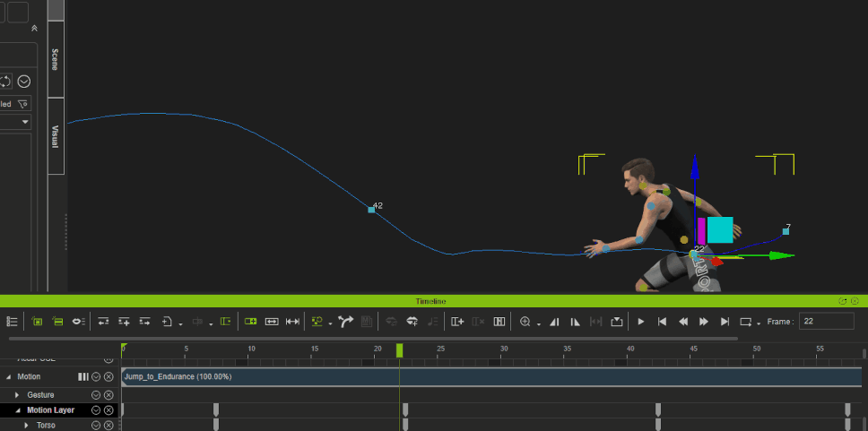Switch to the Visual tab

(x=56, y=137)
